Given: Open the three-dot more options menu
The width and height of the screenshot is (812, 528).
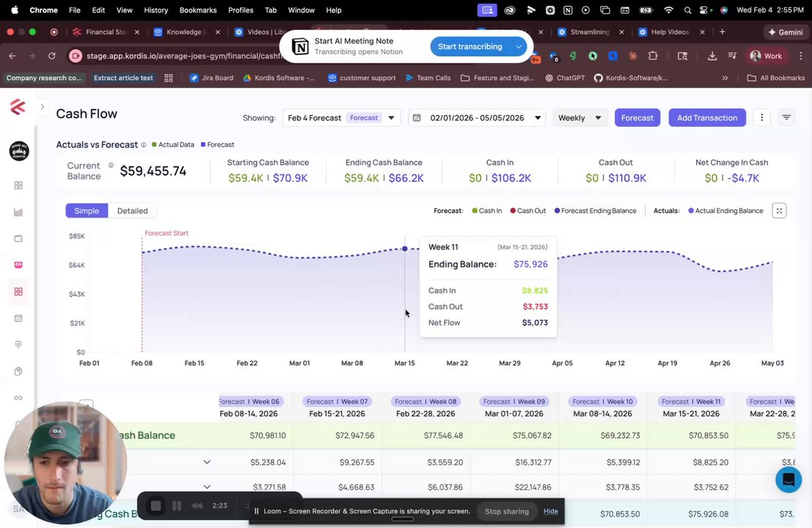Looking at the screenshot, I should [762, 117].
